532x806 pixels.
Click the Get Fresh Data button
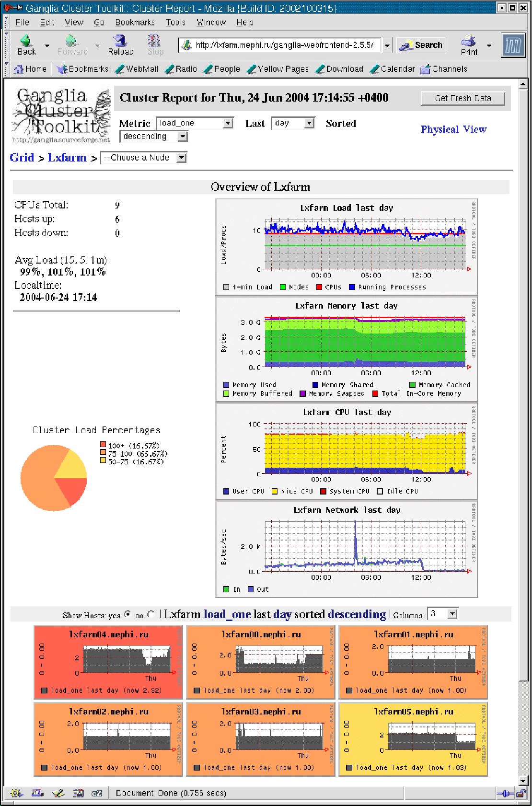coord(463,98)
